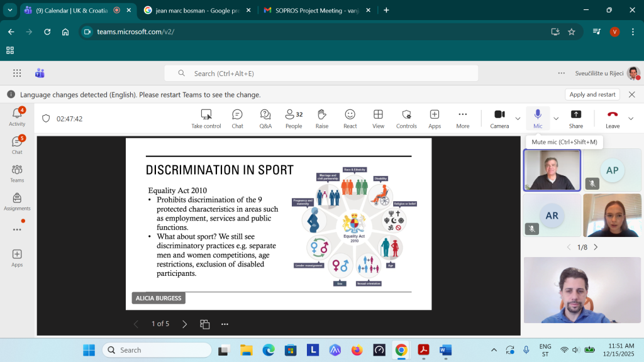
Task: Click the Teams search box
Action: (321, 74)
